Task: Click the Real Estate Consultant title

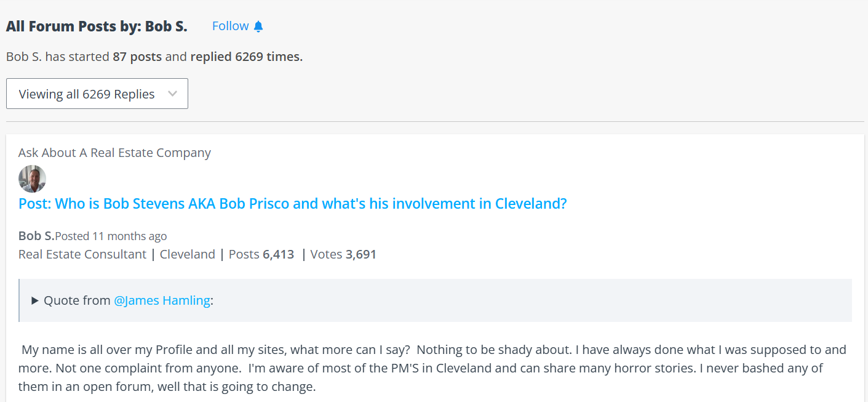Action: click(x=82, y=254)
